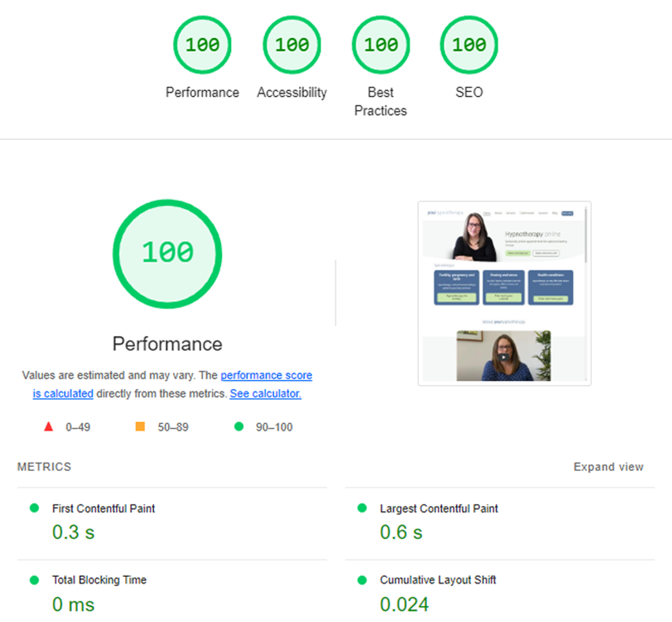Click the orange square legend icon for 50–89

click(x=140, y=426)
